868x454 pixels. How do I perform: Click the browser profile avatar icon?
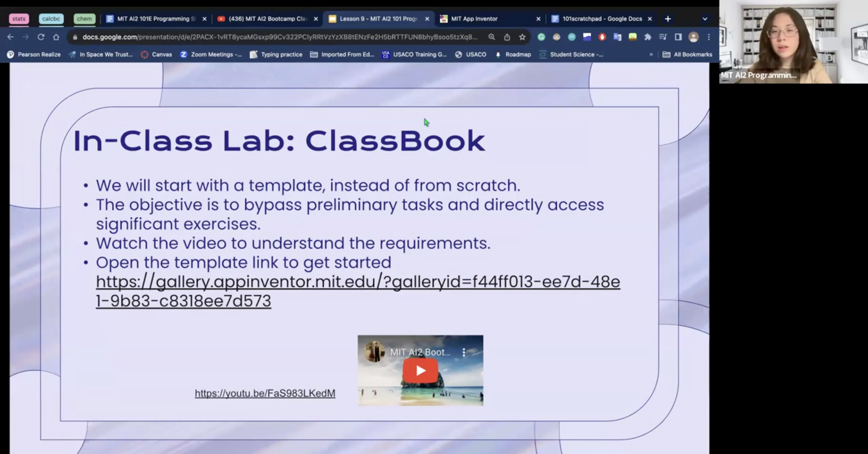pyautogui.click(x=694, y=37)
